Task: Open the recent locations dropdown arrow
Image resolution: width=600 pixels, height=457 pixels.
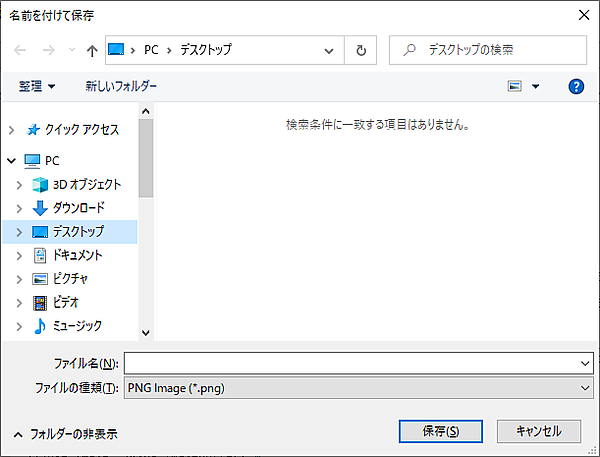Action: [x=72, y=50]
